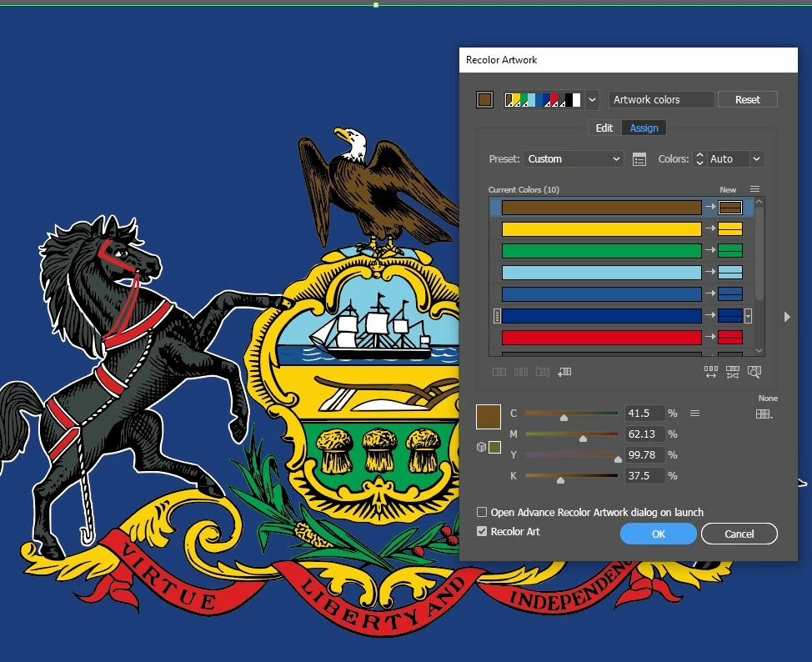Viewport: 812px width, 662px height.
Task: Click the olive in-gamut correction swatch
Action: (495, 447)
